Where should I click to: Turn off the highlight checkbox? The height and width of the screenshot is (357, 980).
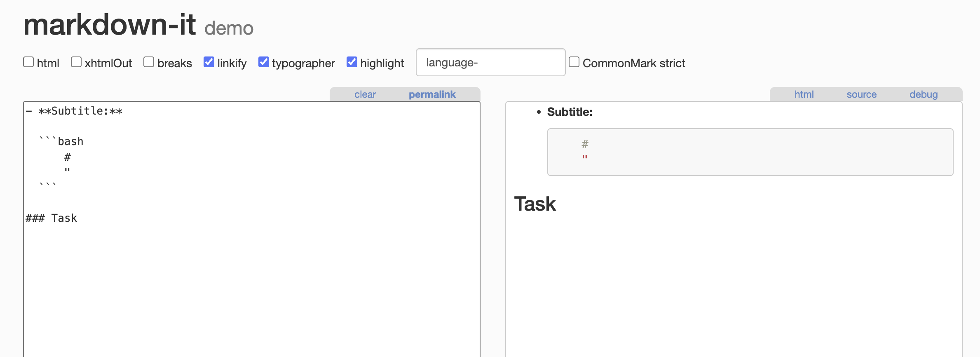point(352,62)
